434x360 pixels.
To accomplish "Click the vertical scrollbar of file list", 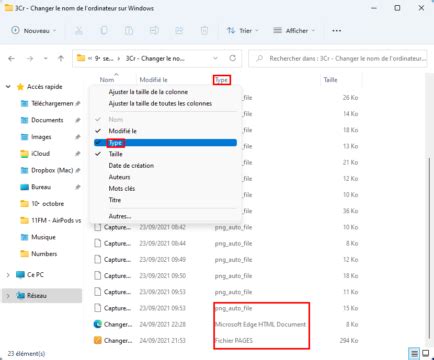I will click(429, 247).
